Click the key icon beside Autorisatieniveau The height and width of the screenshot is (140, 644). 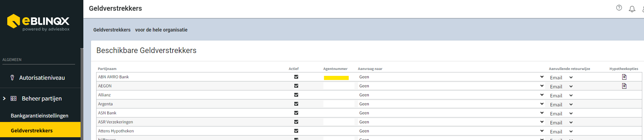pyautogui.click(x=12, y=78)
